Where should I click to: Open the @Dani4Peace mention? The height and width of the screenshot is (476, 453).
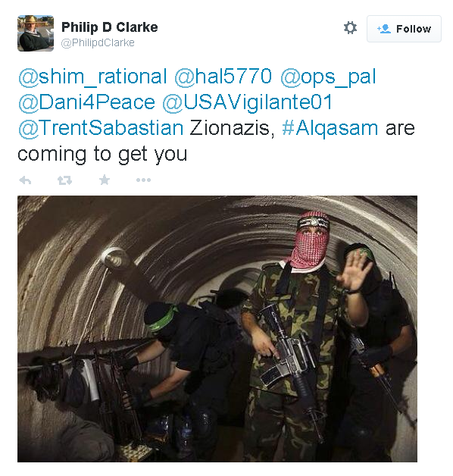86,102
